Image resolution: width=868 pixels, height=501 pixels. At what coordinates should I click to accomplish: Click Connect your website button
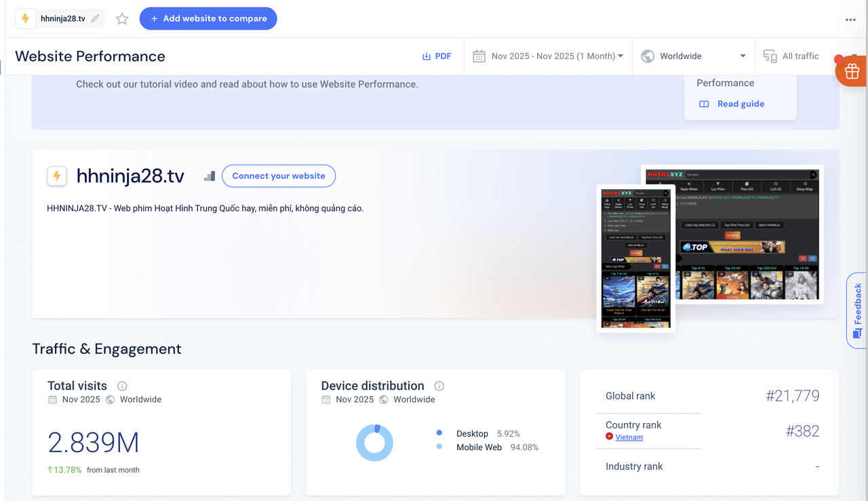pyautogui.click(x=279, y=176)
